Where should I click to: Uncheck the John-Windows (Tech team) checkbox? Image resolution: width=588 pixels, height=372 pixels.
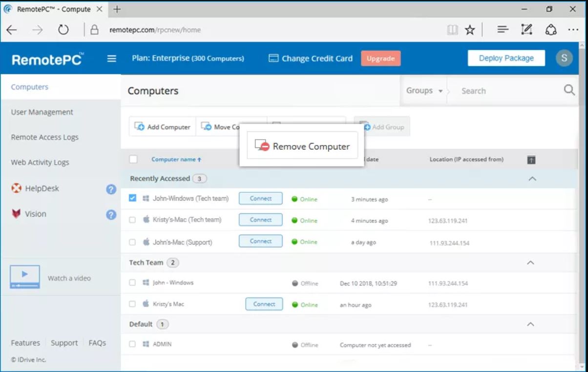(x=132, y=198)
